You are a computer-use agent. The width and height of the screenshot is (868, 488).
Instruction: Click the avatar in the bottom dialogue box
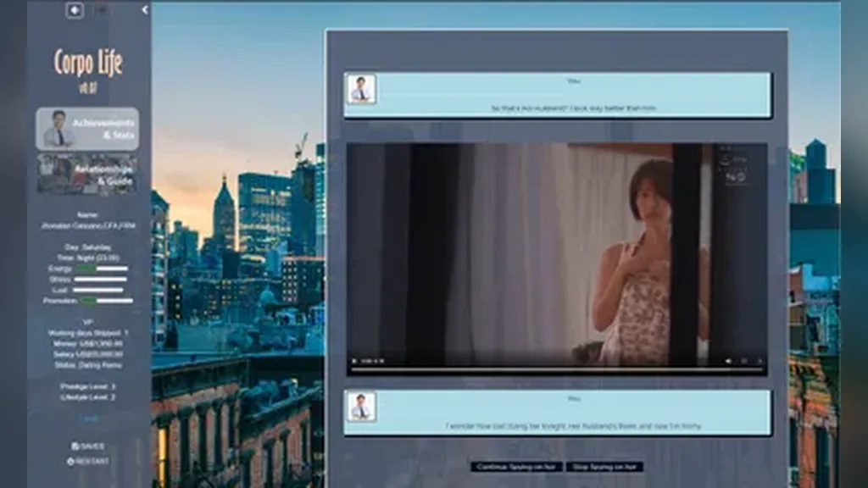361,407
